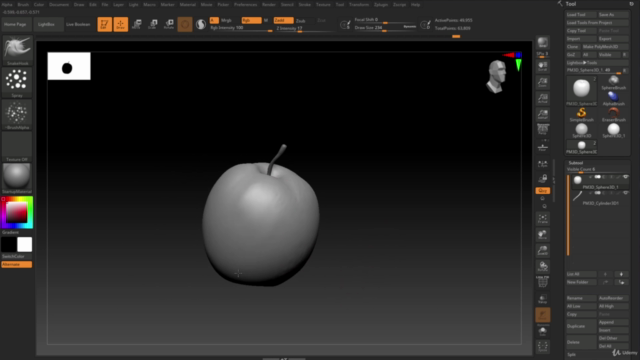Toggle the Qxyz rotation mode button
This screenshot has height=360, width=640.
(x=542, y=191)
